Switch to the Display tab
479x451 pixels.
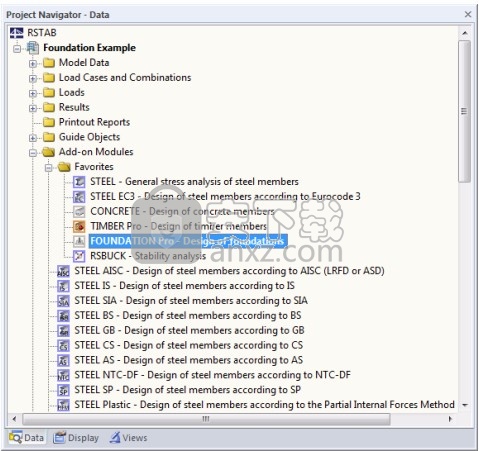click(x=76, y=437)
